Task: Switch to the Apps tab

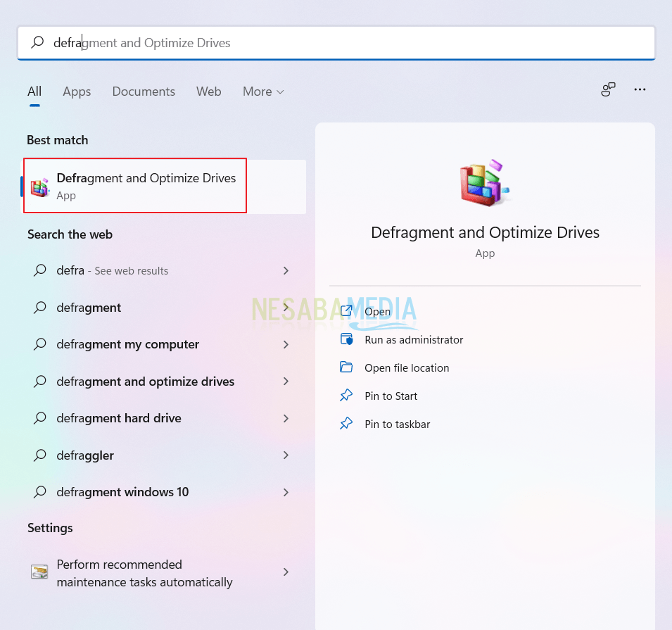Action: pyautogui.click(x=77, y=92)
